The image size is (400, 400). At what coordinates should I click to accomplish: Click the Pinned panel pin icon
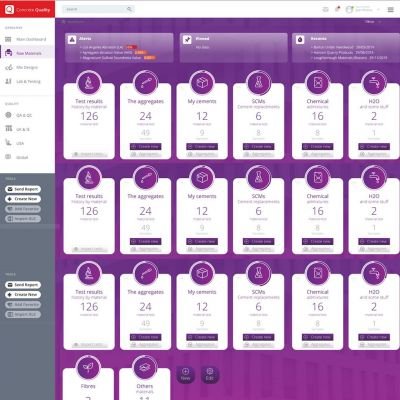pos(187,40)
